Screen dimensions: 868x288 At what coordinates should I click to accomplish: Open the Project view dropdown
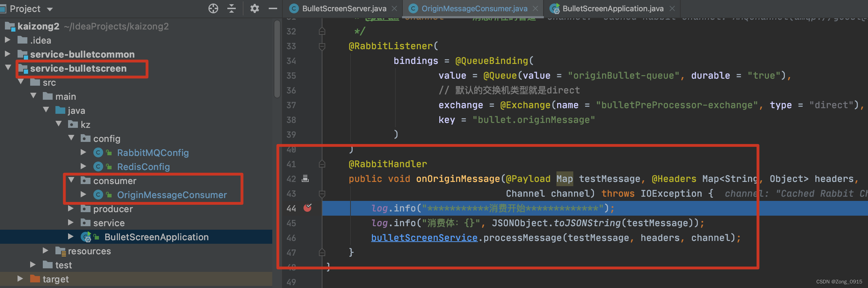pos(50,9)
